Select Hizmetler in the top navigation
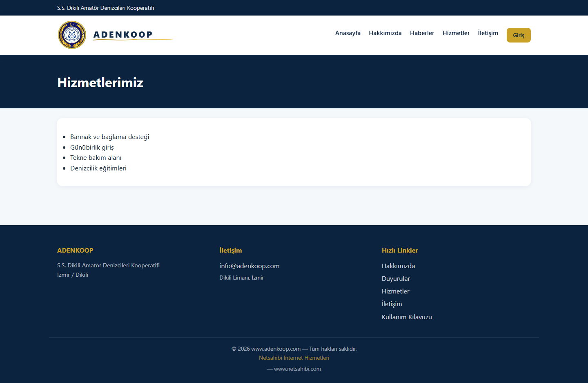This screenshot has width=588, height=383. click(456, 33)
